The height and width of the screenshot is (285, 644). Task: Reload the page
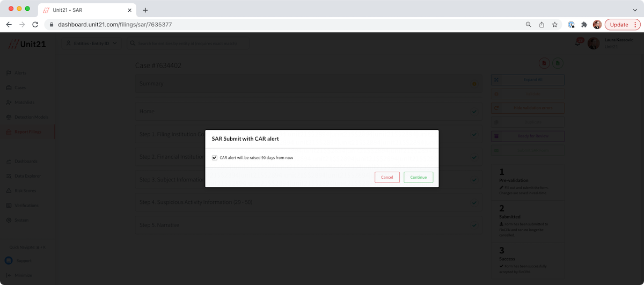35,25
